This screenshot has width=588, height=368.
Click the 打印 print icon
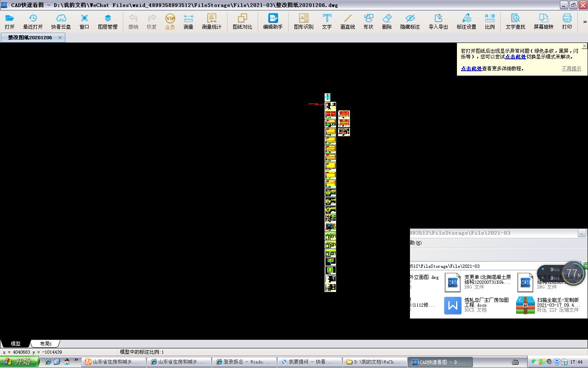567,21
